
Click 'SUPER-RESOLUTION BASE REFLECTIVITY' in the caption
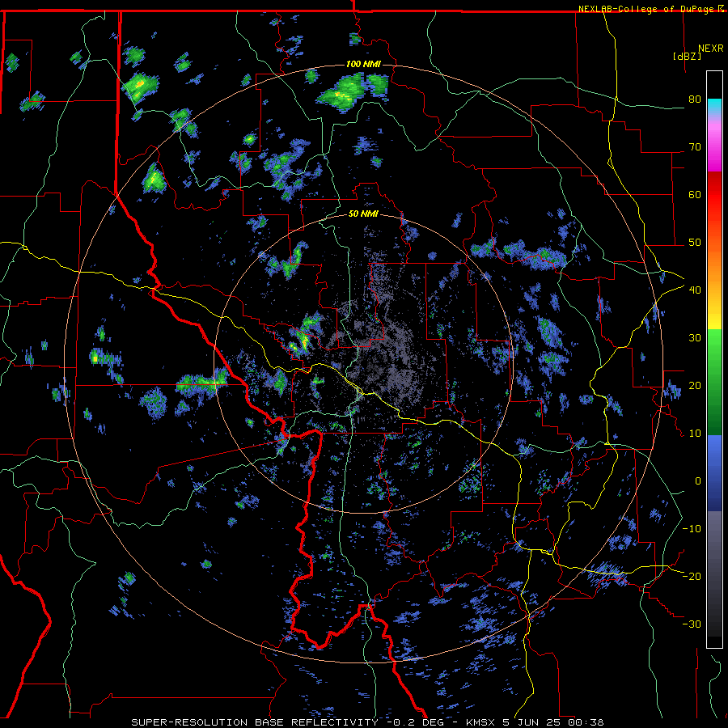[x=255, y=722]
